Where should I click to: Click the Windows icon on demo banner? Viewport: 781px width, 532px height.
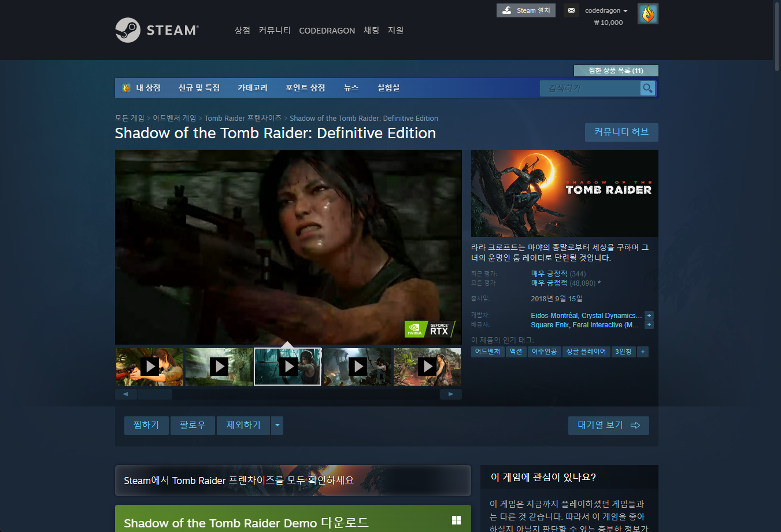[456, 520]
